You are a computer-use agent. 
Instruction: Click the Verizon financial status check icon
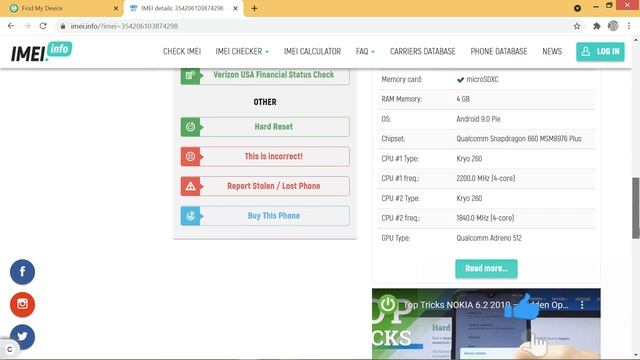pyautogui.click(x=191, y=76)
